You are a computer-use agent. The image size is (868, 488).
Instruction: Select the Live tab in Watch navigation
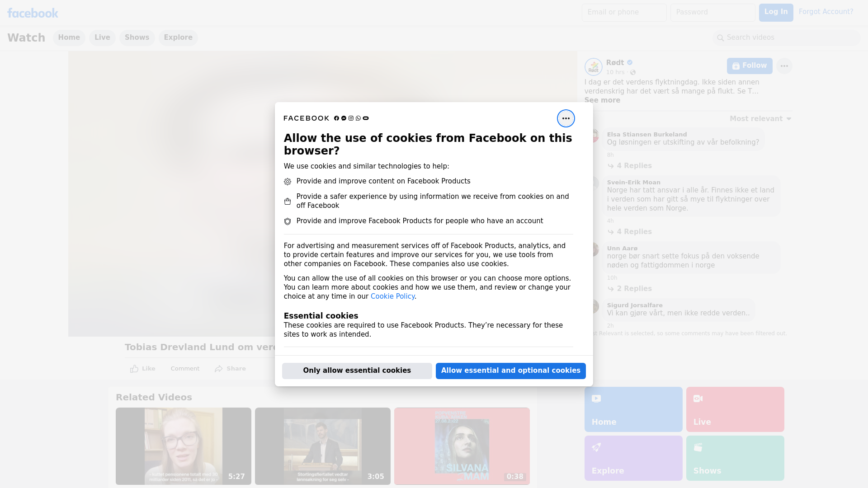pos(102,38)
